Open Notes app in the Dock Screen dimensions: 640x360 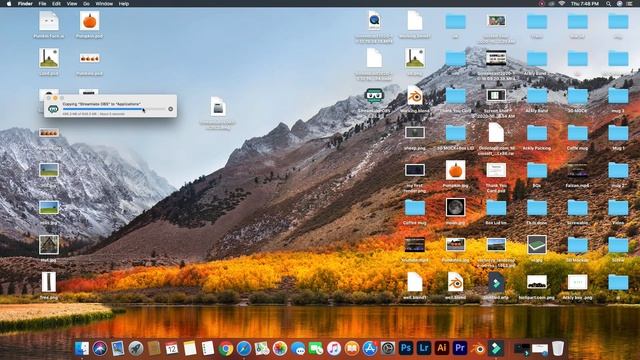tap(190, 349)
